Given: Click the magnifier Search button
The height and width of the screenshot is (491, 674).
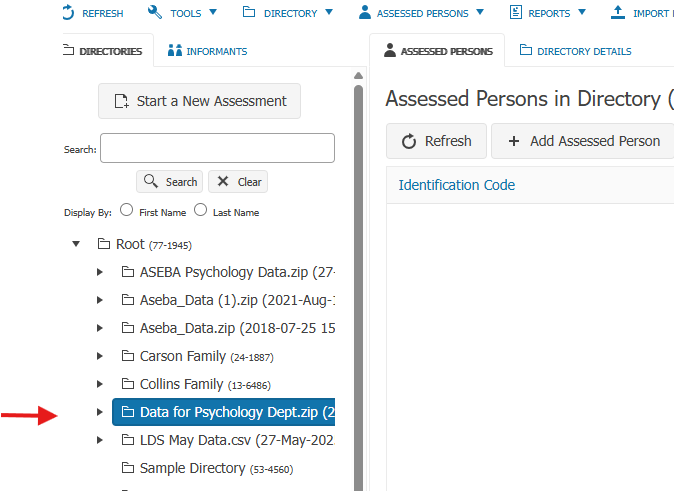Looking at the screenshot, I should [x=169, y=181].
